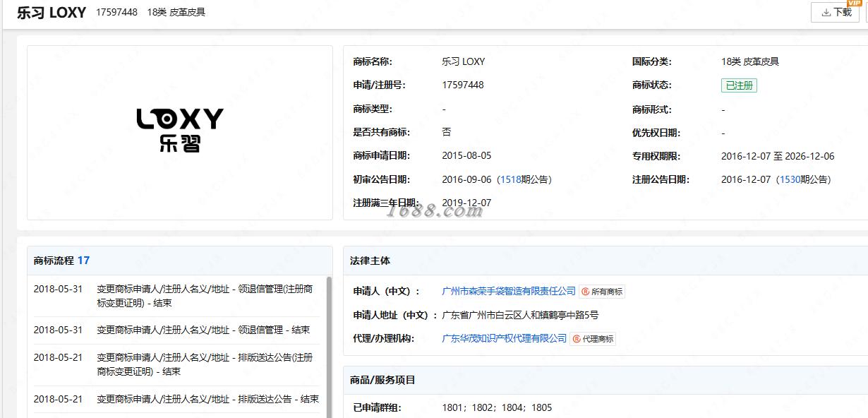Click the registered mark icon beside 代理商标

(577, 339)
